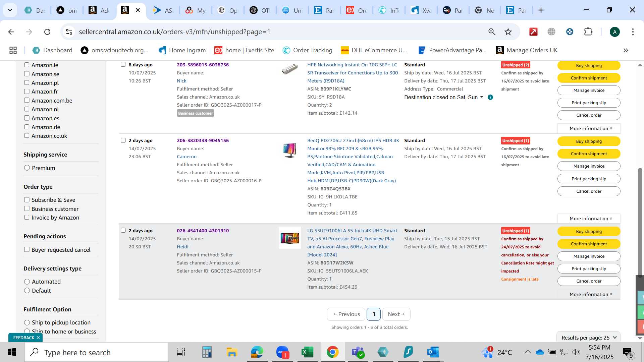Select the Automated delivery settings radio
The image size is (644, 362).
point(27,282)
